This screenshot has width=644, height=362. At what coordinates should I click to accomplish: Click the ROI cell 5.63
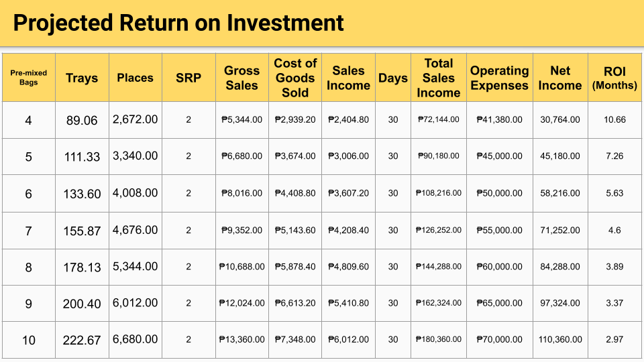[614, 193]
